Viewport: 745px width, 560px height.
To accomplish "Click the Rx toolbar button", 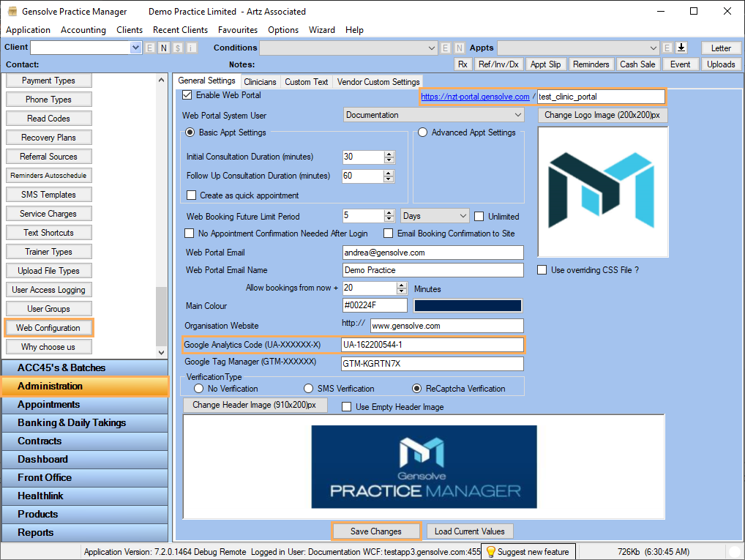I will pos(463,64).
